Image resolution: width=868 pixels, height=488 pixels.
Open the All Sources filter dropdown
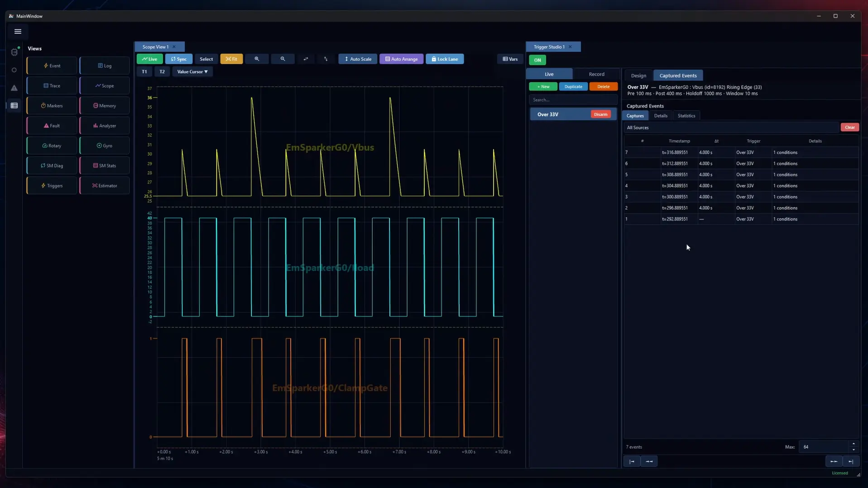pos(731,128)
